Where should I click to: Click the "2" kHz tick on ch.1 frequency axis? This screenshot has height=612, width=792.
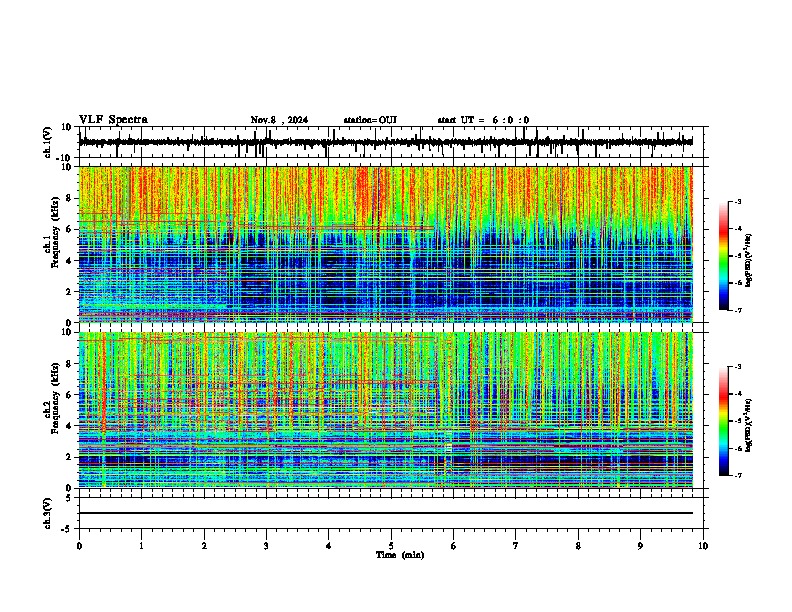[x=70, y=291]
